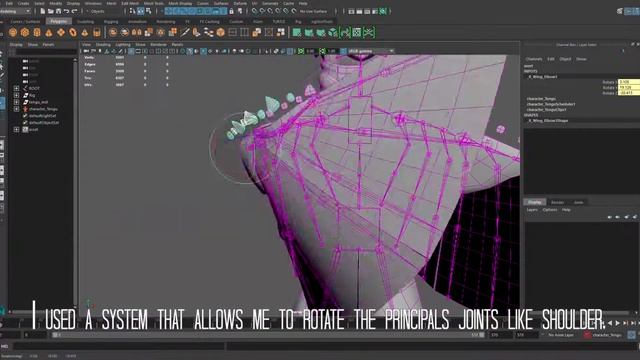The width and height of the screenshot is (640, 360).
Task: Click the last green bracketed shelf icon
Action: click(369, 32)
